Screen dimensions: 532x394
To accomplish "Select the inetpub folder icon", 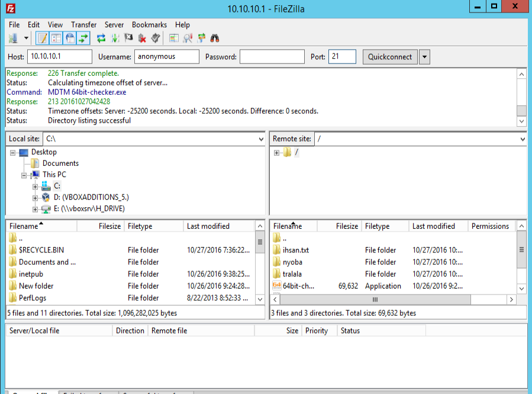I will 12,274.
